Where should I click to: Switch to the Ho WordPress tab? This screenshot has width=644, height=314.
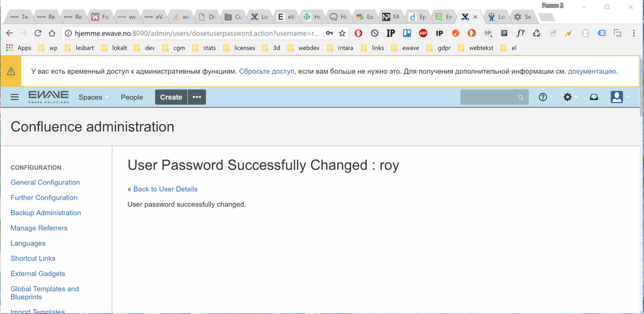pos(313,17)
